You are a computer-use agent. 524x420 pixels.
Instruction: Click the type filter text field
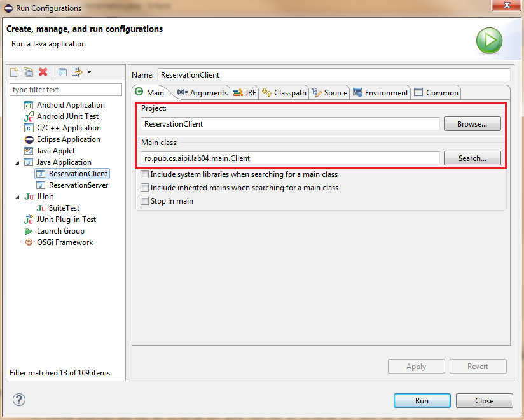pos(66,90)
